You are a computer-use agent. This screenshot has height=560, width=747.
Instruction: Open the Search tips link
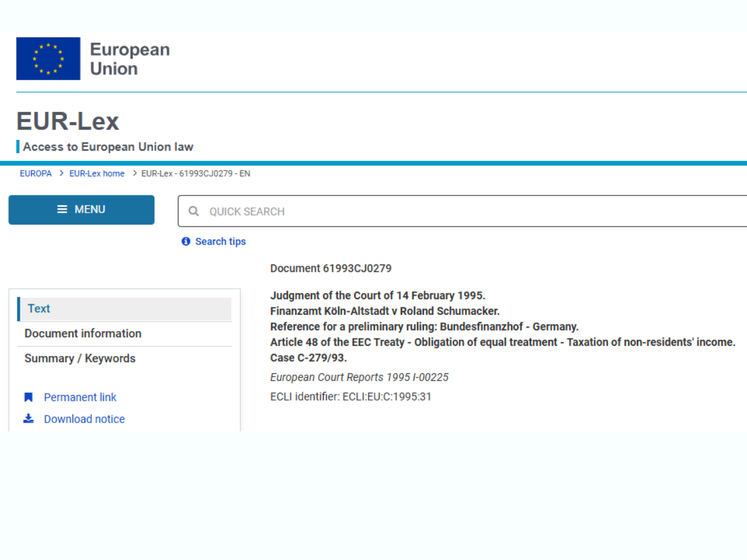pos(220,241)
